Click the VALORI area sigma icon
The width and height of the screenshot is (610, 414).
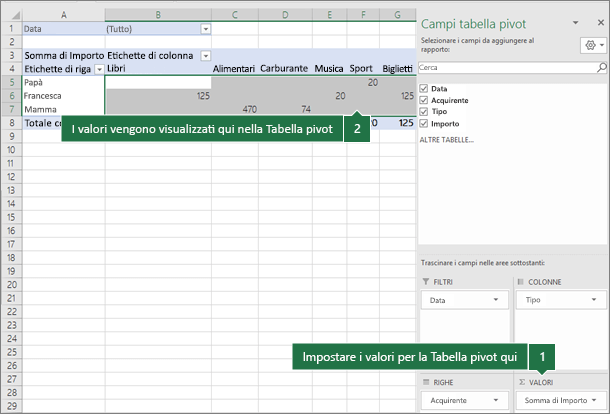pyautogui.click(x=522, y=382)
